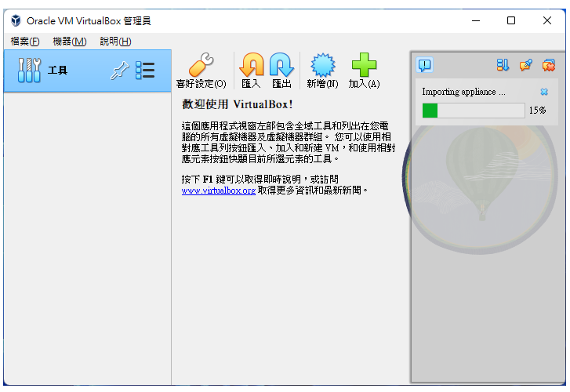The width and height of the screenshot is (570, 392).
Task: Open the tools list menu icon
Action: (x=145, y=71)
